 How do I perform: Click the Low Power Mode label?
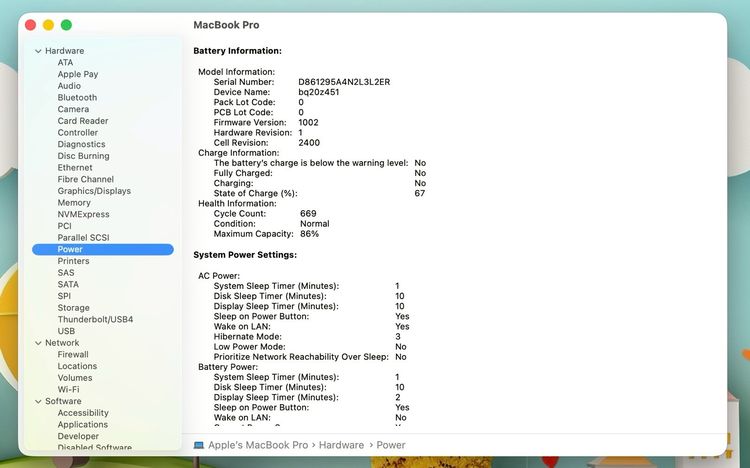click(x=249, y=347)
